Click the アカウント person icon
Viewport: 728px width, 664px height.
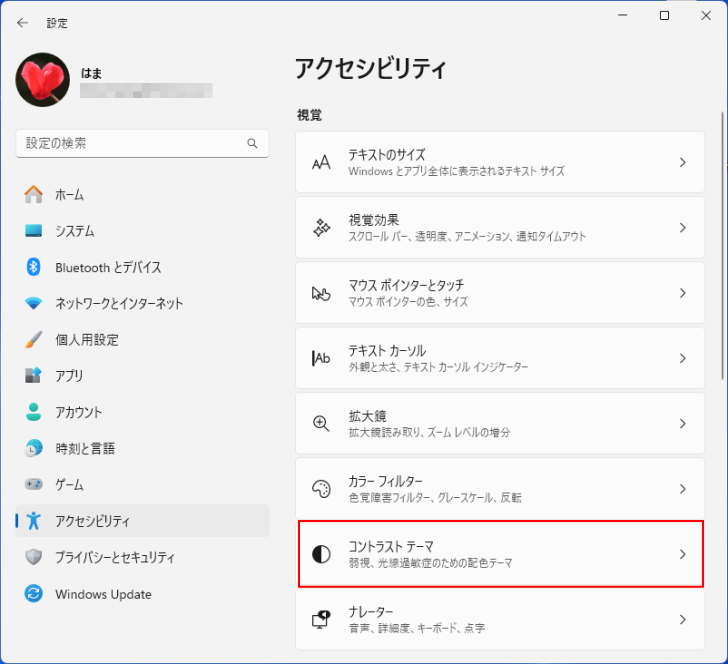(x=33, y=412)
